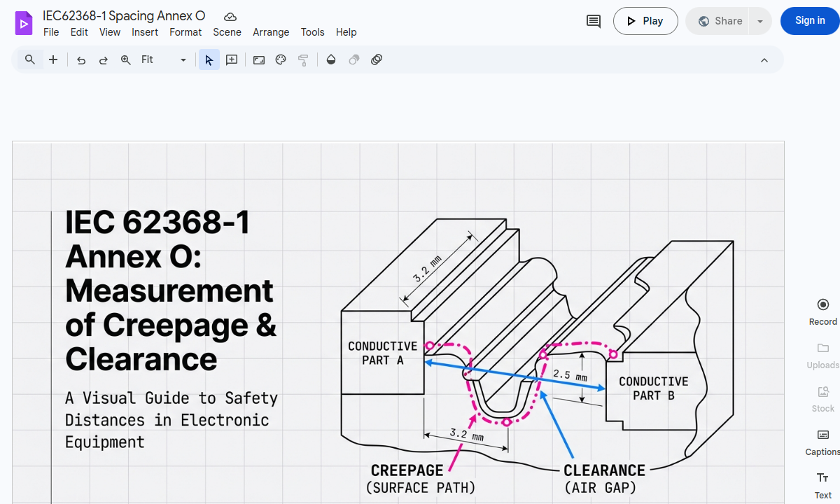Open the Insert menu
Viewport: 840px width, 504px height.
pos(145,32)
